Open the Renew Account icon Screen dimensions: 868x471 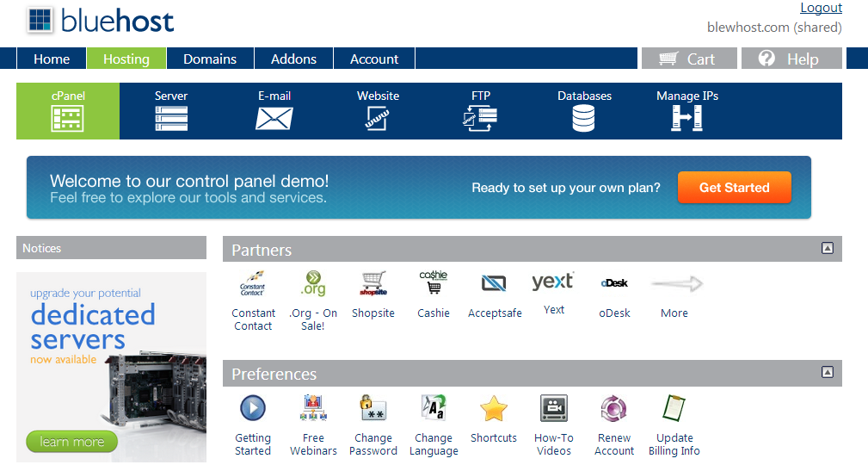coord(614,409)
